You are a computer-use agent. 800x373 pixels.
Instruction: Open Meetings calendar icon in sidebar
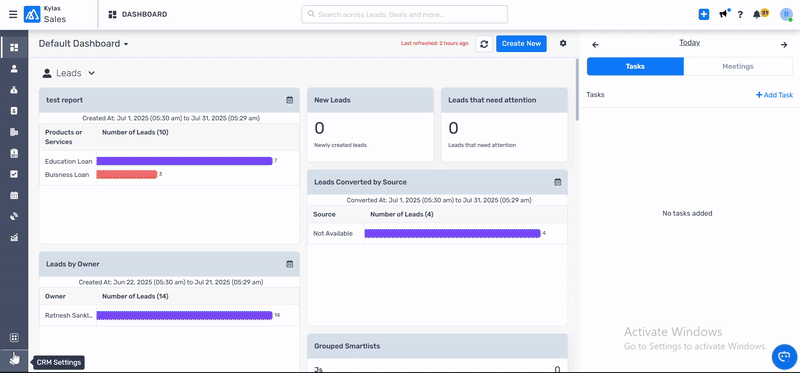(14, 195)
